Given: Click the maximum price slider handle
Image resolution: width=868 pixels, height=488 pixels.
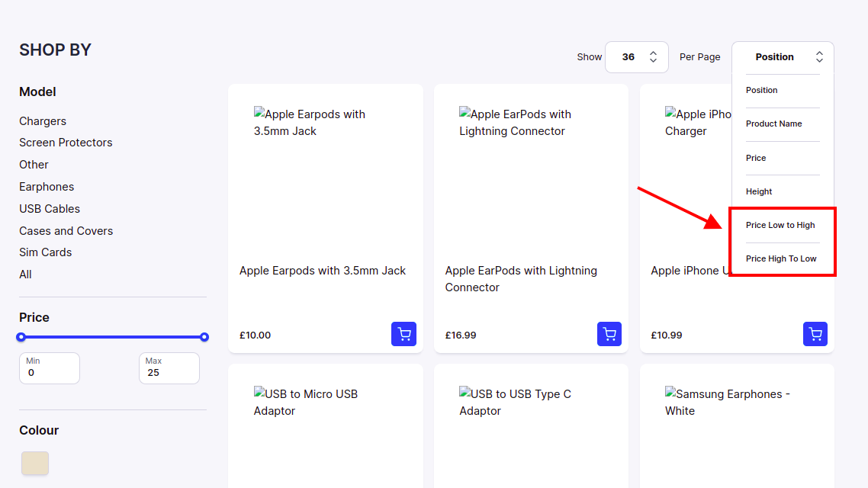Looking at the screenshot, I should pyautogui.click(x=204, y=337).
